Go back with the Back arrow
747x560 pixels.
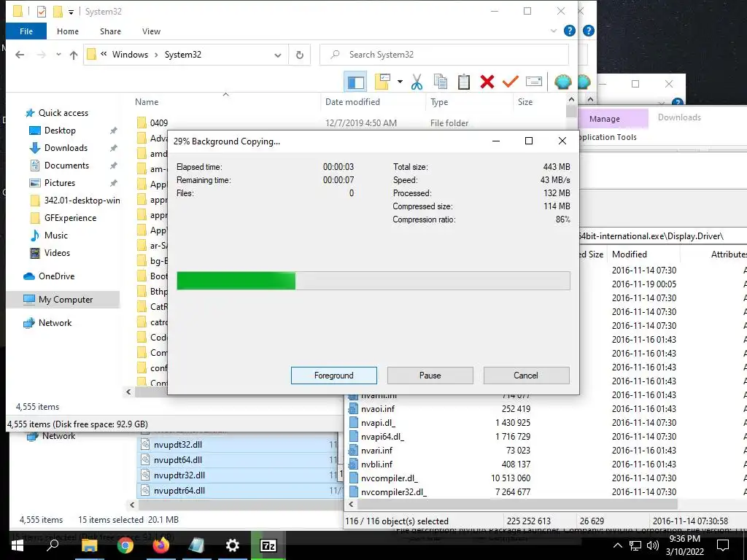coord(20,55)
